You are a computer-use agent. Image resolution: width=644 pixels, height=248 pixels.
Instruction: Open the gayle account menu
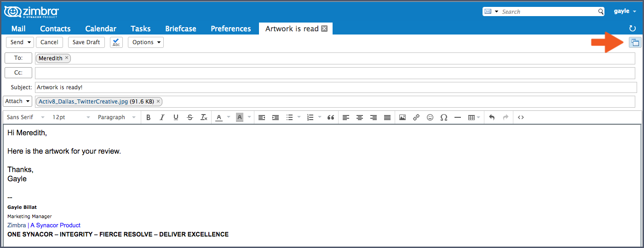coord(625,12)
